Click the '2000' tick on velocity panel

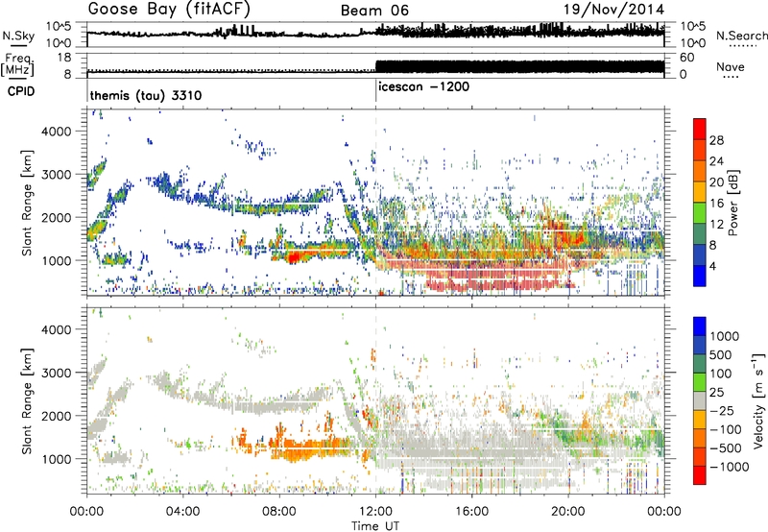click(x=56, y=416)
